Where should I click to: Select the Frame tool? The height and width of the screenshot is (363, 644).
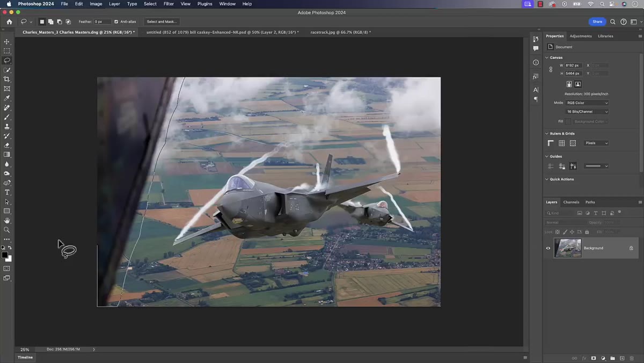click(7, 89)
